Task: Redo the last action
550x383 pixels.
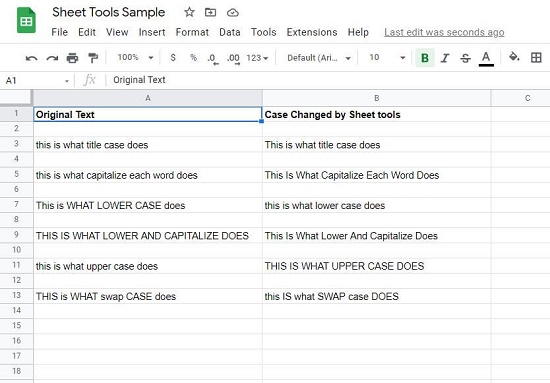Action: pos(52,58)
